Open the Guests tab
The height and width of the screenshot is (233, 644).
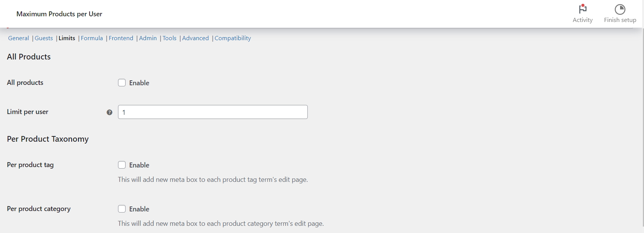[44, 38]
